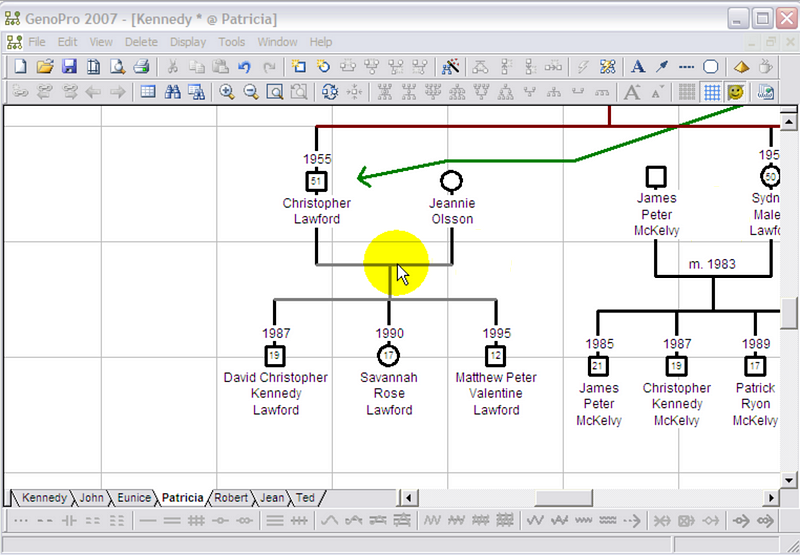Select Savannah Rose Lawford's circle symbol
800x555 pixels.
(x=389, y=355)
